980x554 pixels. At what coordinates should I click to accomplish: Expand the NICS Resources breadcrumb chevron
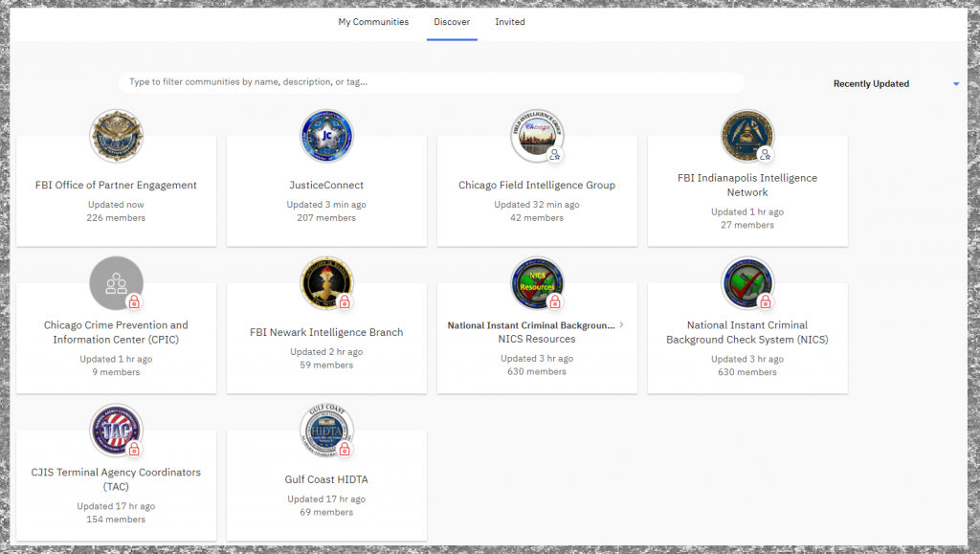(621, 325)
